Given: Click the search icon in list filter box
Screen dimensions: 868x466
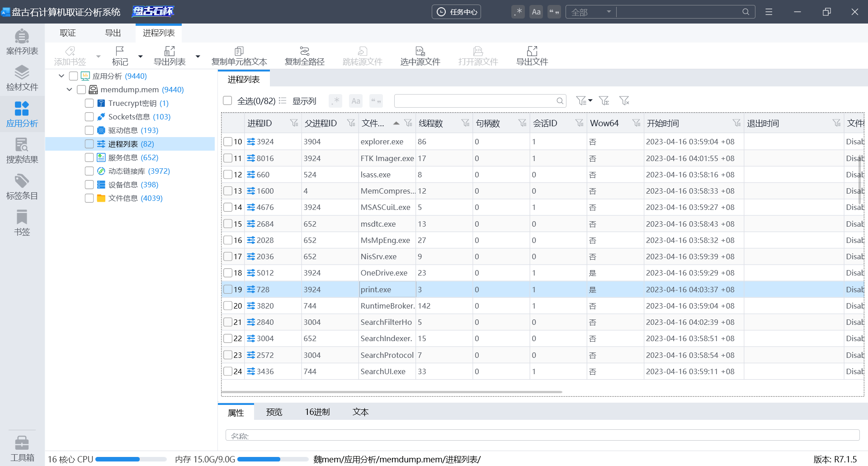Looking at the screenshot, I should click(x=560, y=101).
